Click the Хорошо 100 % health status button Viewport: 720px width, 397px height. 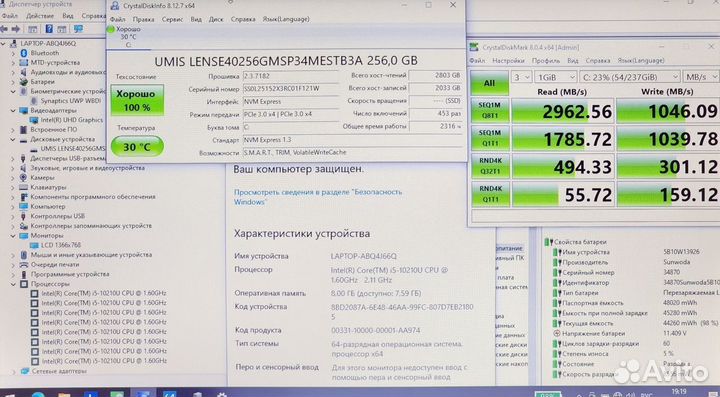[x=137, y=100]
